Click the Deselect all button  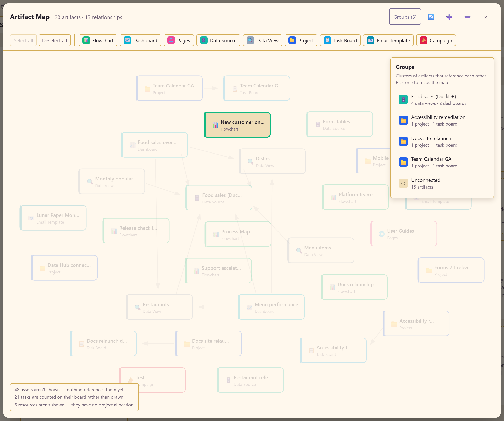55,40
